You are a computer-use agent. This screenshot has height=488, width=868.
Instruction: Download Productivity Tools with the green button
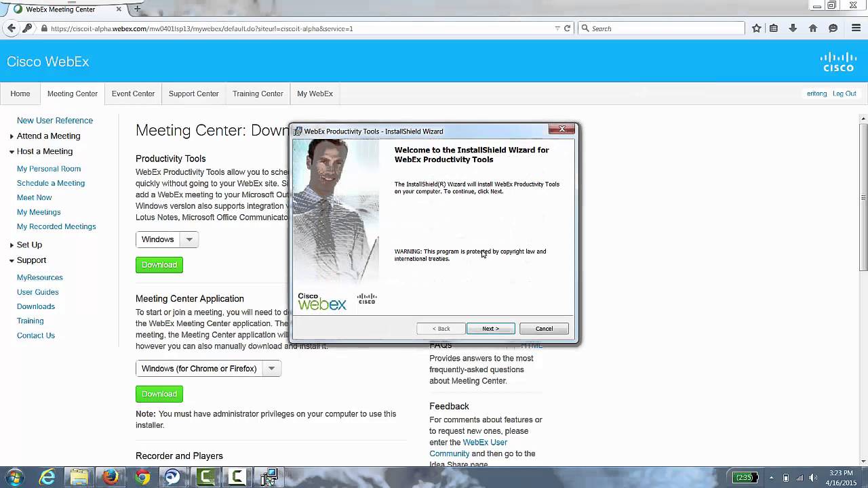[159, 264]
